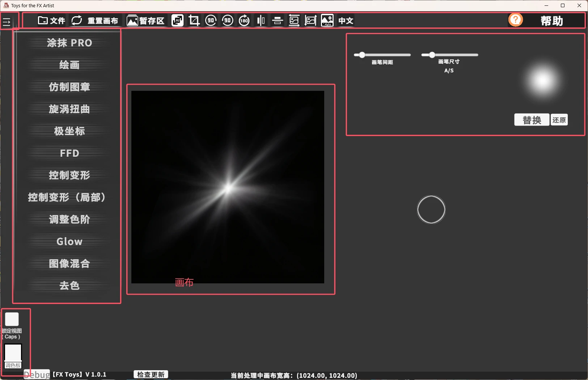Screen dimensions: 588x380
Task: Click the orange help question mark icon
Action: click(x=515, y=20)
